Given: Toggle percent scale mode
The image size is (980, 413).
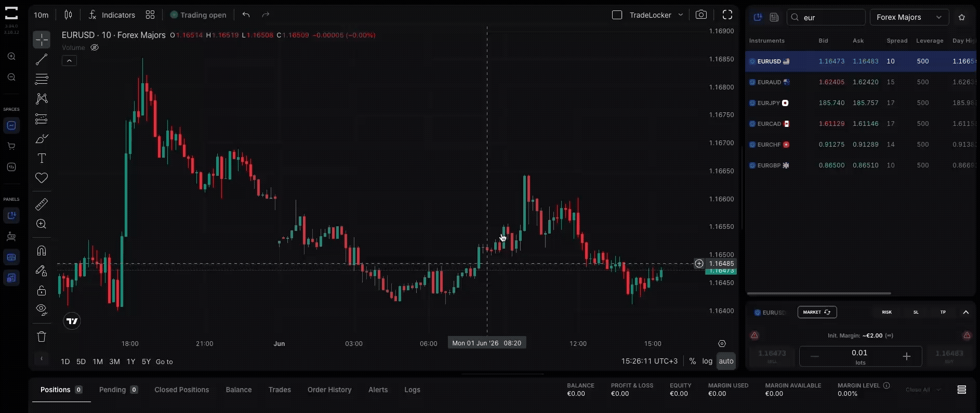Looking at the screenshot, I should [x=692, y=361].
